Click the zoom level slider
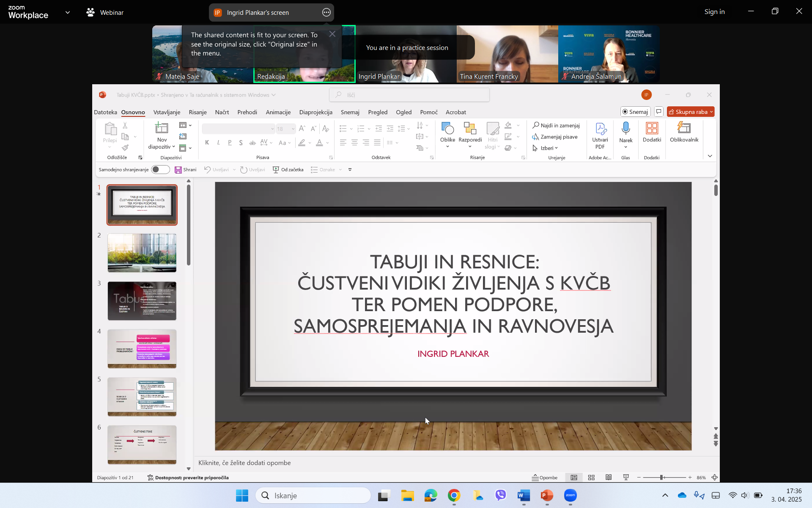Screen dimensions: 812x508 [662, 478]
